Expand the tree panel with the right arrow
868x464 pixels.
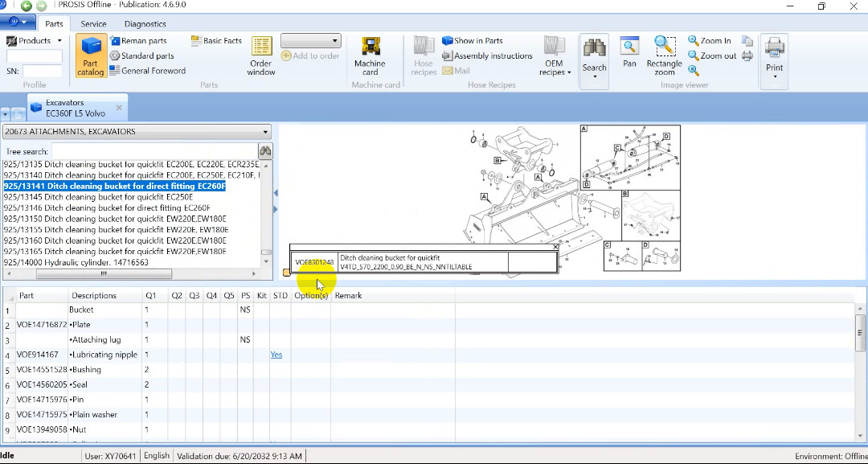275,209
